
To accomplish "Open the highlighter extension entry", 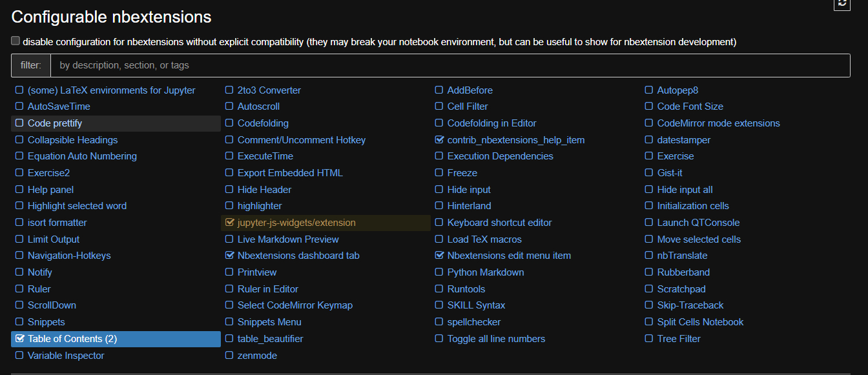I will pyautogui.click(x=260, y=206).
